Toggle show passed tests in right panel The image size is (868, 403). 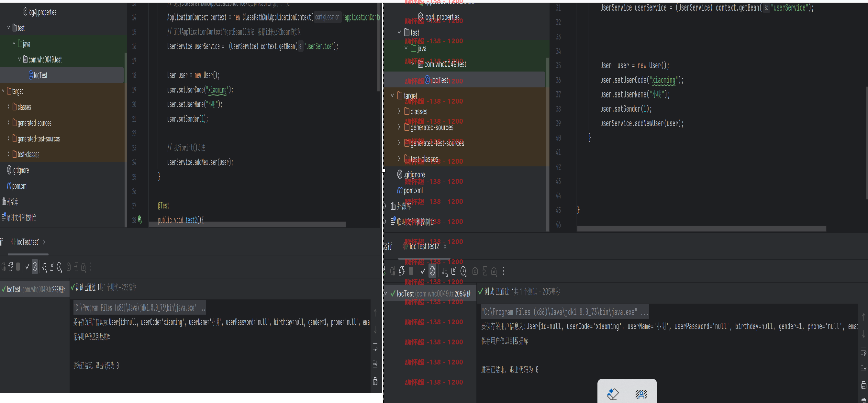point(423,271)
